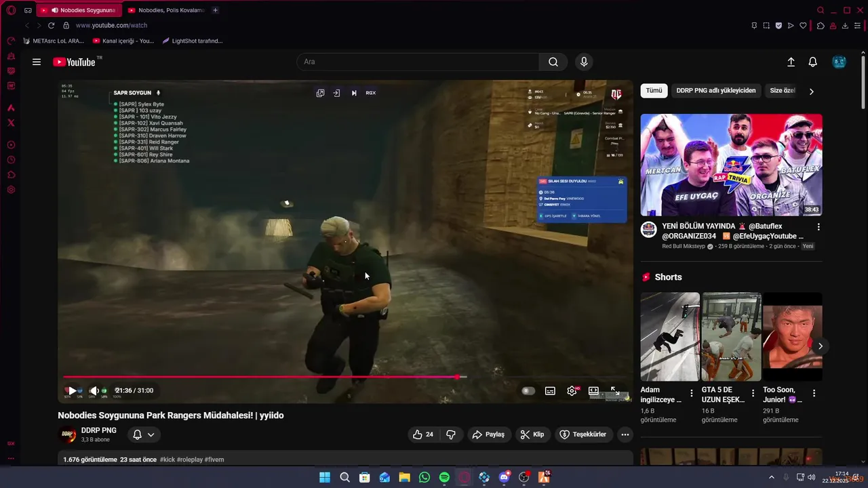868x488 pixels.
Task: Toggle video subtitles captions
Action: [550, 391]
